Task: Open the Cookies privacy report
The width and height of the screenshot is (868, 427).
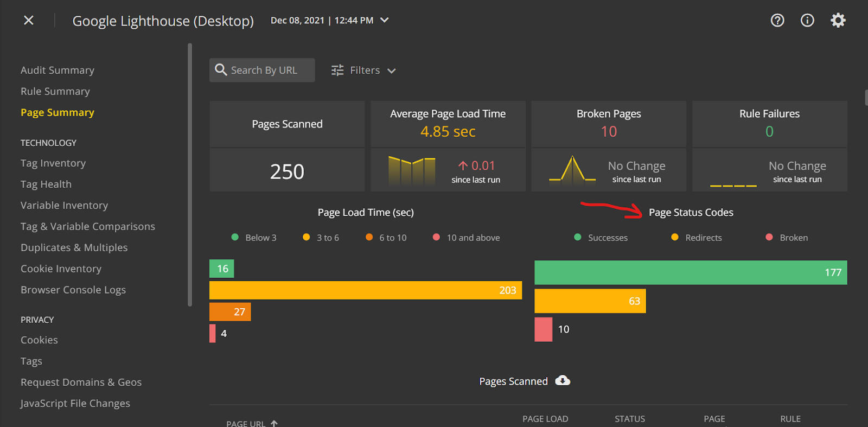Action: [x=39, y=340]
